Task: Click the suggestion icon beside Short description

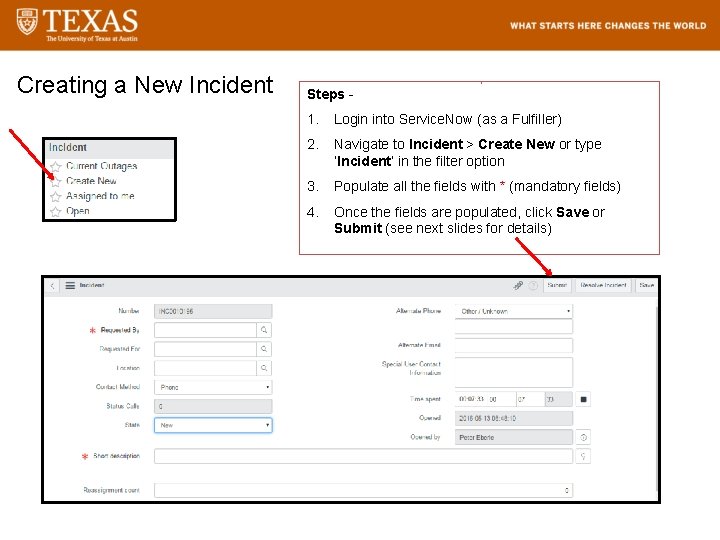Action: pos(583,456)
